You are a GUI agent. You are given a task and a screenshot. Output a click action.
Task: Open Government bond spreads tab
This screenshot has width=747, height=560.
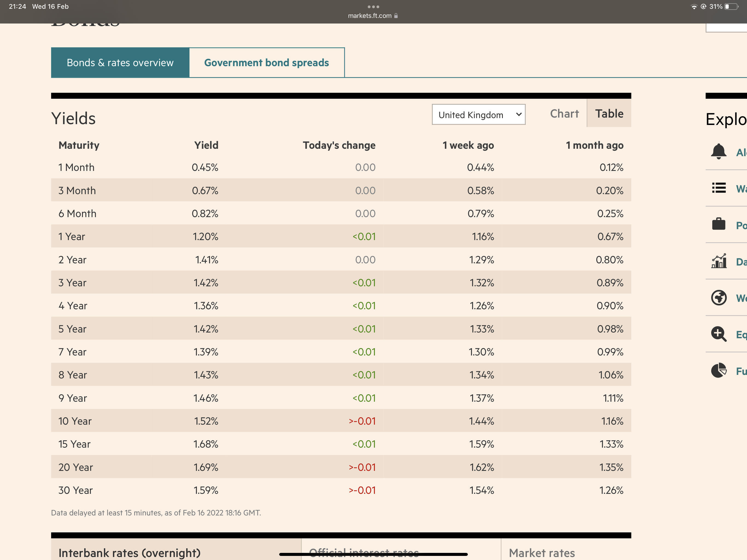pyautogui.click(x=267, y=63)
